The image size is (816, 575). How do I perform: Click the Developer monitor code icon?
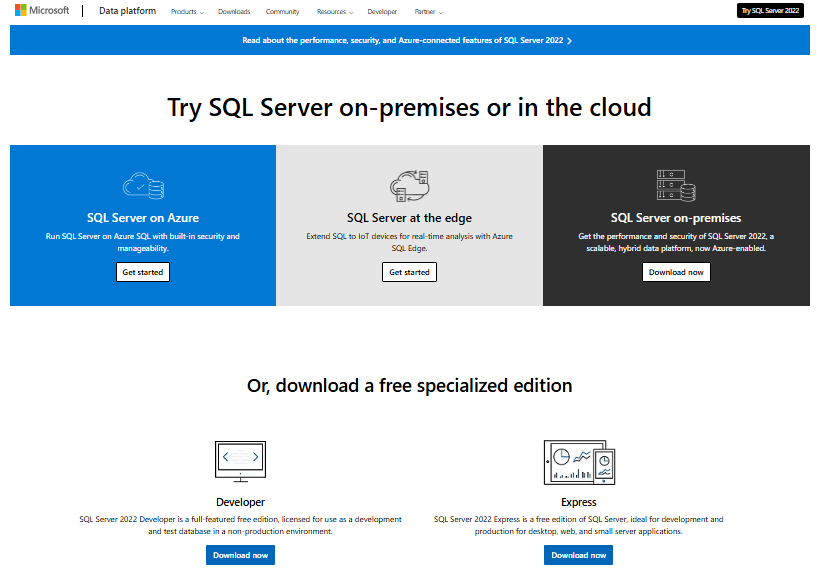tap(240, 459)
